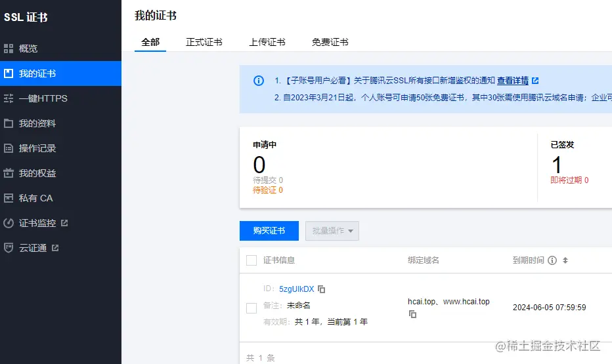
Task: Select 我的证书 in the sidebar
Action: (60, 73)
